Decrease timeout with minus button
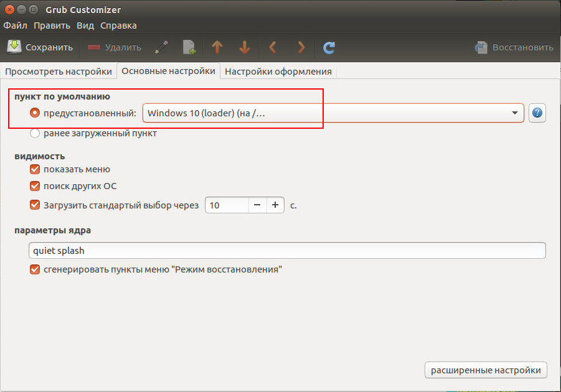Viewport: 561px width, 392px height. [257, 205]
